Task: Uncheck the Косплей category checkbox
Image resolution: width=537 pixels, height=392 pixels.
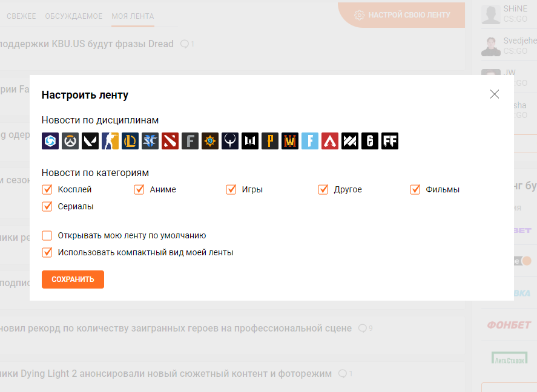Action: coord(47,189)
